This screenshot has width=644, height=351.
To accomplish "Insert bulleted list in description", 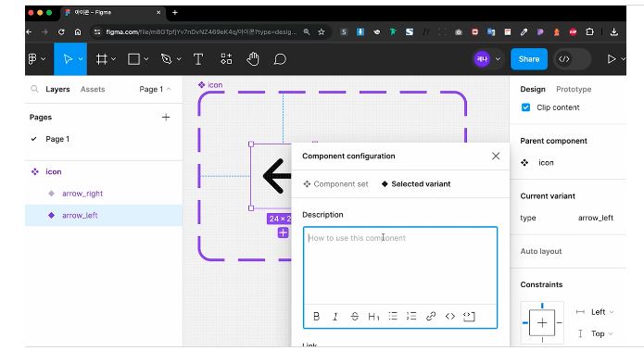I will click(393, 316).
